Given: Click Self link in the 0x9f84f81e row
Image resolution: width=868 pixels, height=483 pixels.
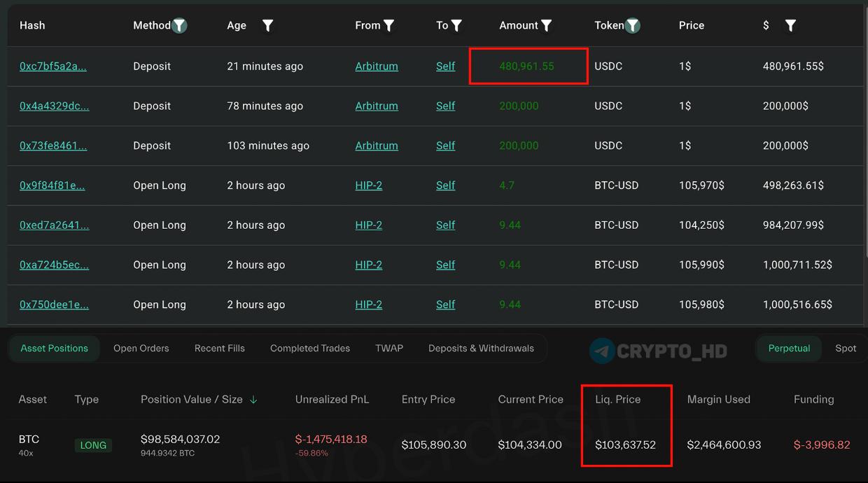Looking at the screenshot, I should pos(445,185).
